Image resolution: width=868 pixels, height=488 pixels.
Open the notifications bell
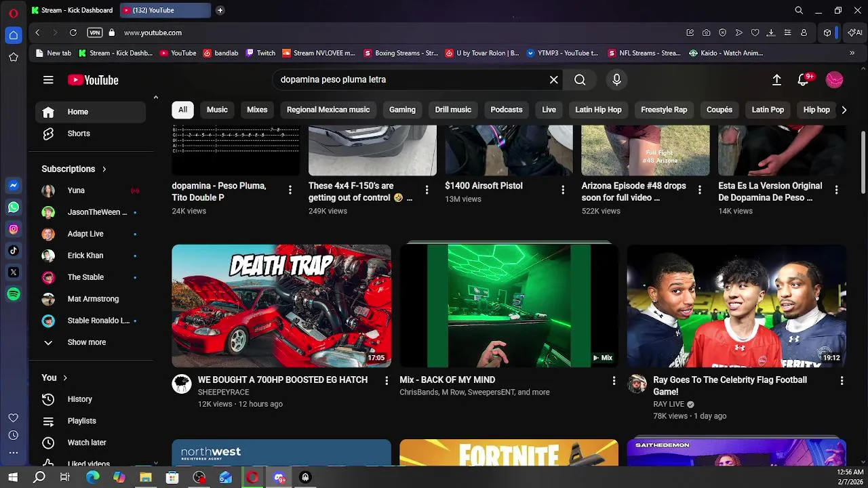tap(804, 80)
